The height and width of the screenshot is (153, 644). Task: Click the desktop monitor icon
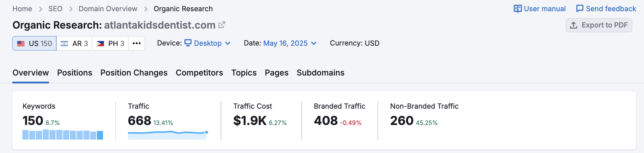pos(188,43)
